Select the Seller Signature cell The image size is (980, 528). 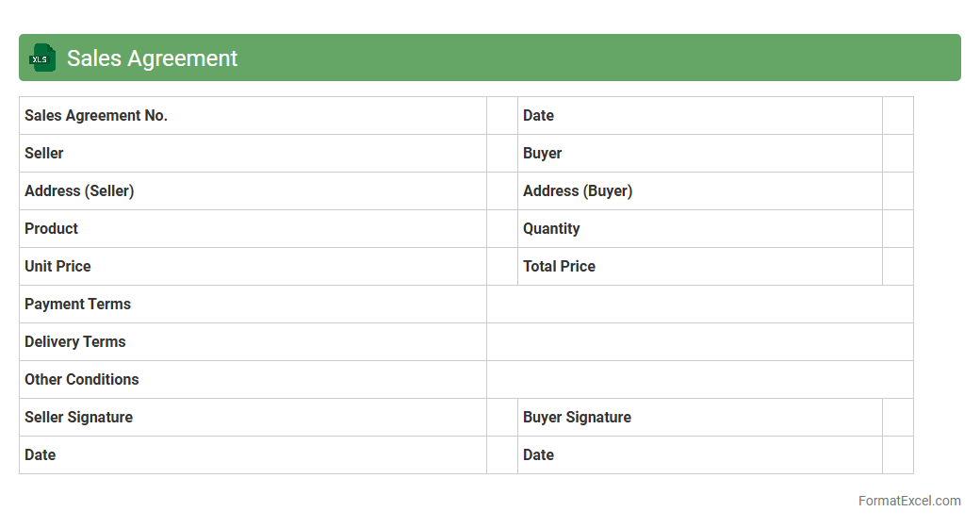pos(78,417)
